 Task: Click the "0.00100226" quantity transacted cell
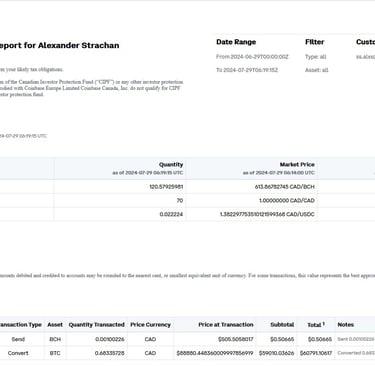110,339
